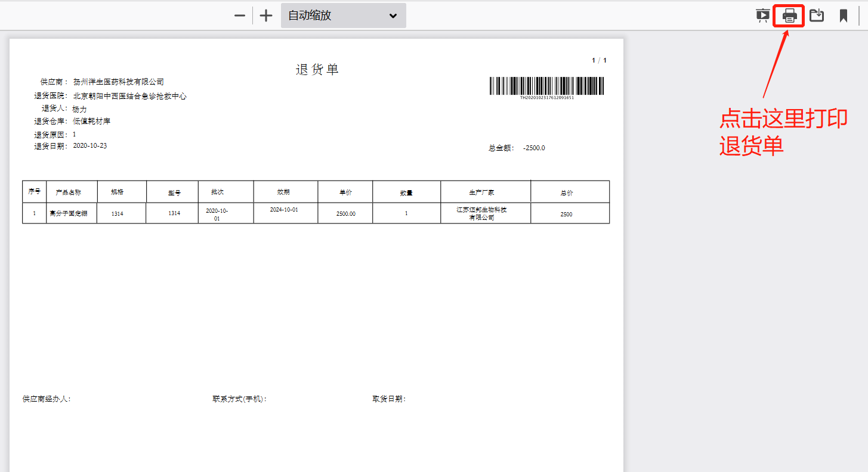Click the 单价 column header

click(345, 192)
